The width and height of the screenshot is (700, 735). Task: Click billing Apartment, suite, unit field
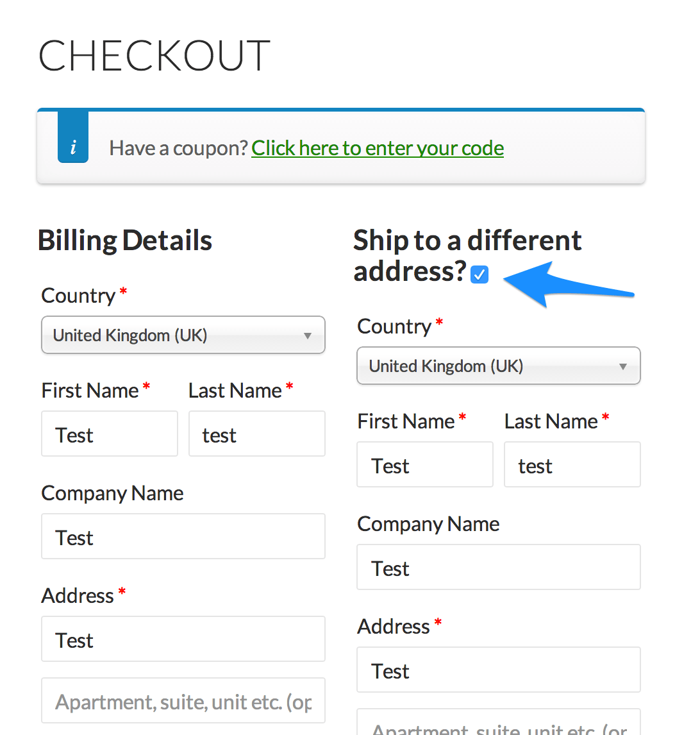[183, 700]
